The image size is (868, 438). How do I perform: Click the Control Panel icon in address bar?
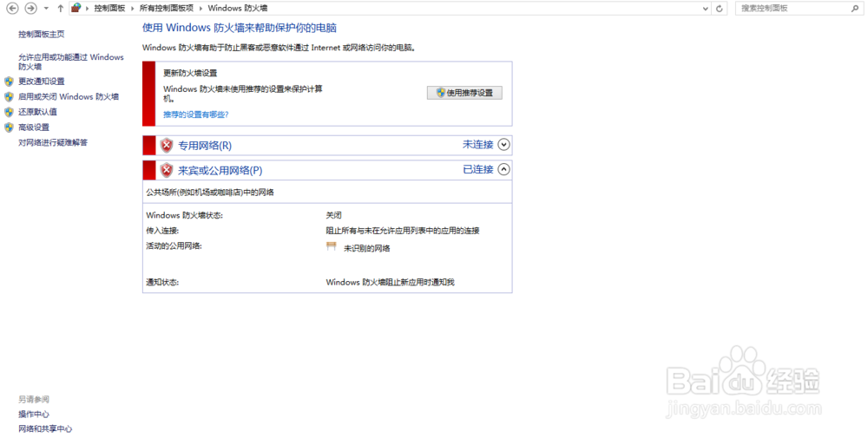[x=76, y=8]
